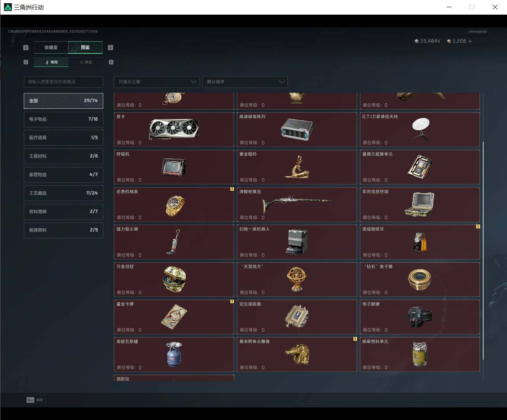Open the 军用信息终端 item
507x420 pixels.
pyautogui.click(x=420, y=205)
